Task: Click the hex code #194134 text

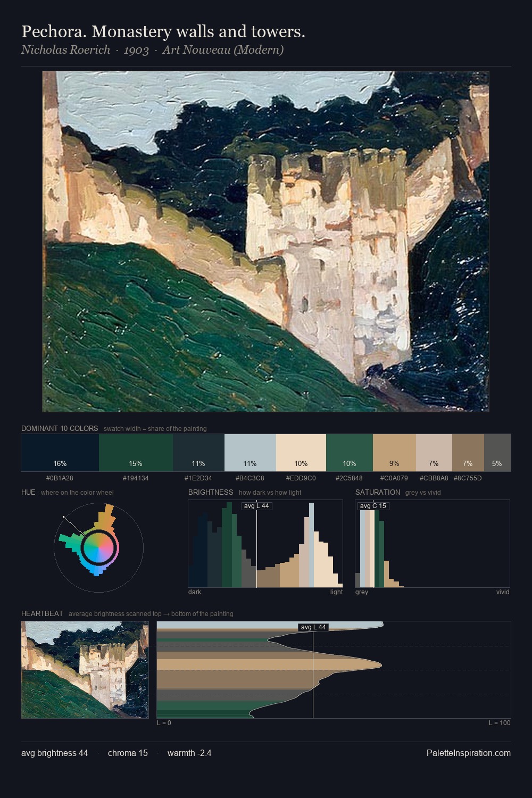Action: 136,478
